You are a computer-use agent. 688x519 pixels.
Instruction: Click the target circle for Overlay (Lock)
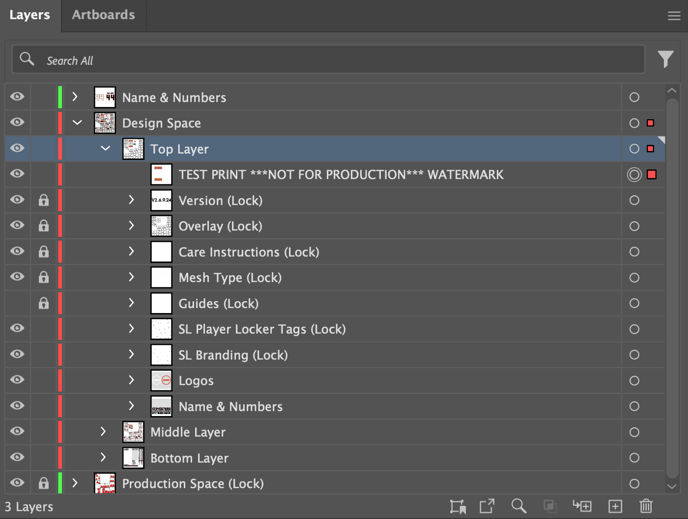click(x=634, y=226)
